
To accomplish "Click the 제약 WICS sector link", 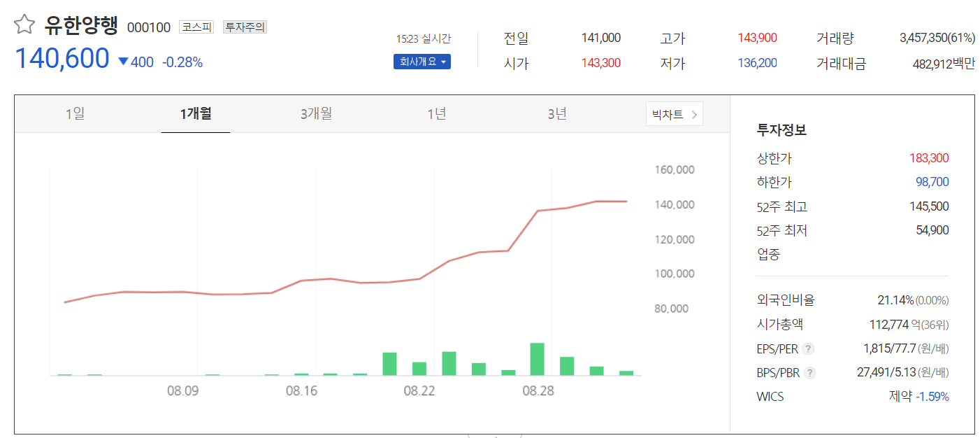I will (x=900, y=397).
